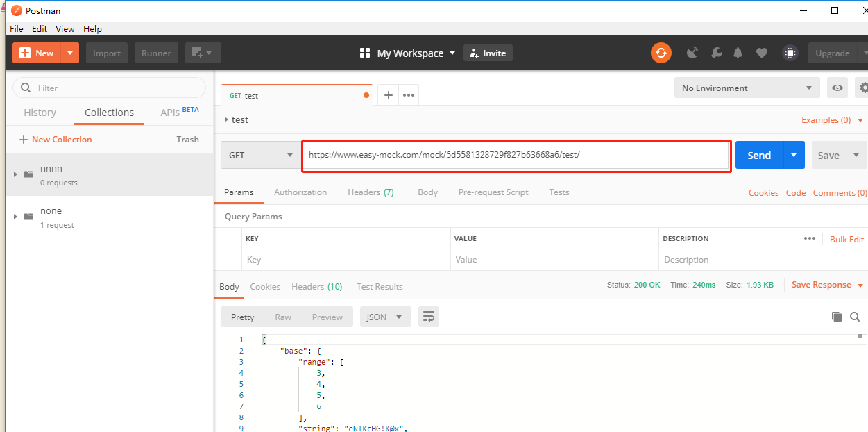868x432 pixels.
Task: Switch to the History tab
Action: (40, 113)
